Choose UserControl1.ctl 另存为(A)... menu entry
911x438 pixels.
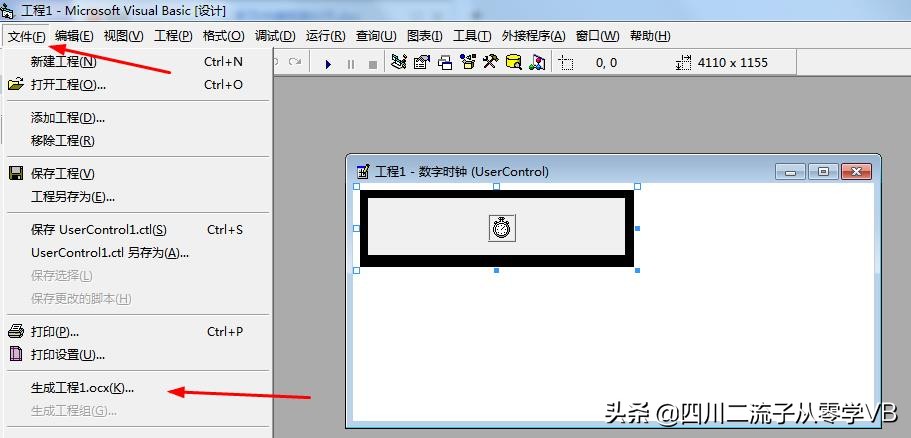click(x=138, y=252)
